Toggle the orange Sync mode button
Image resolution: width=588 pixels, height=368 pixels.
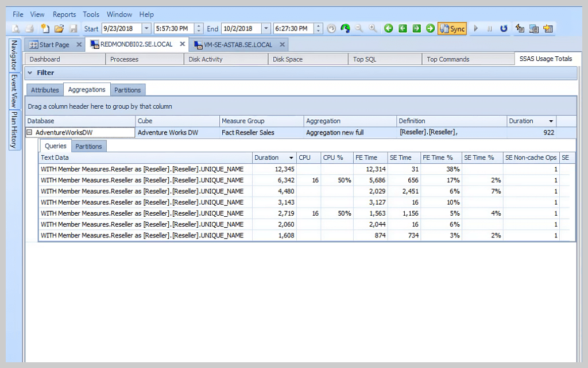point(453,28)
